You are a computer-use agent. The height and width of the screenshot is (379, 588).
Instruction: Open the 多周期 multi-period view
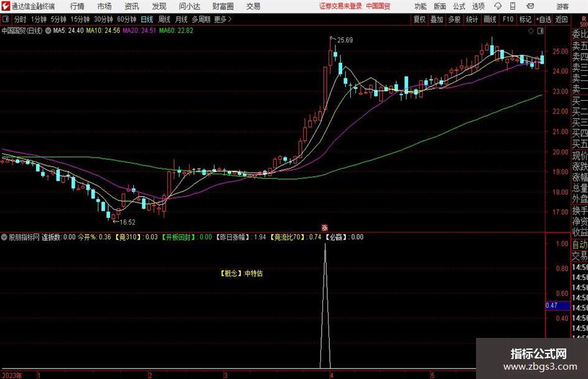coord(201,19)
